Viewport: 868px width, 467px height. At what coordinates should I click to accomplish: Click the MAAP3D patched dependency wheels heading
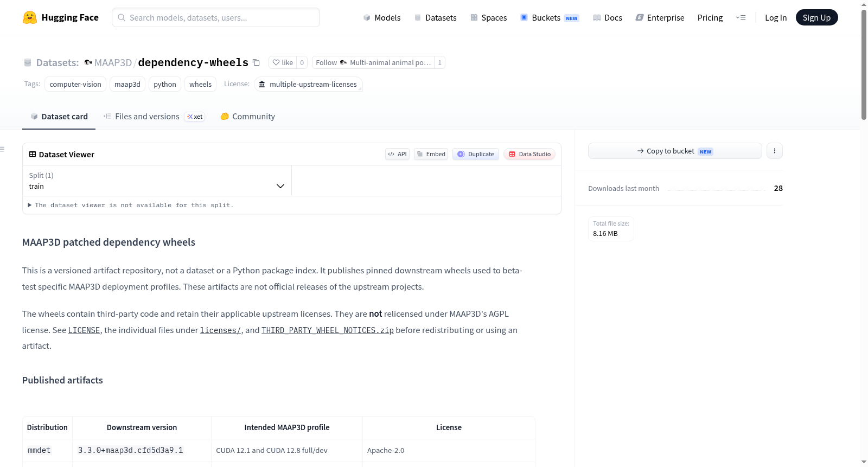[x=108, y=242]
